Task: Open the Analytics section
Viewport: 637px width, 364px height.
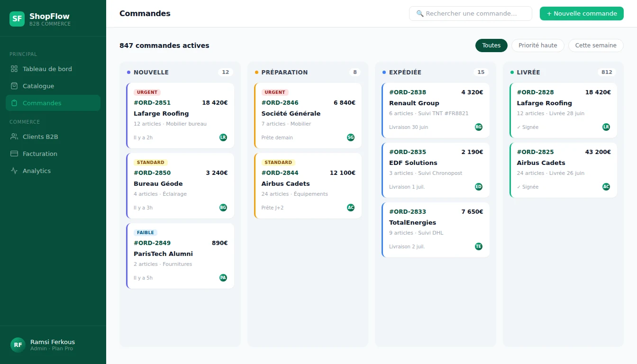Action: 53,171
